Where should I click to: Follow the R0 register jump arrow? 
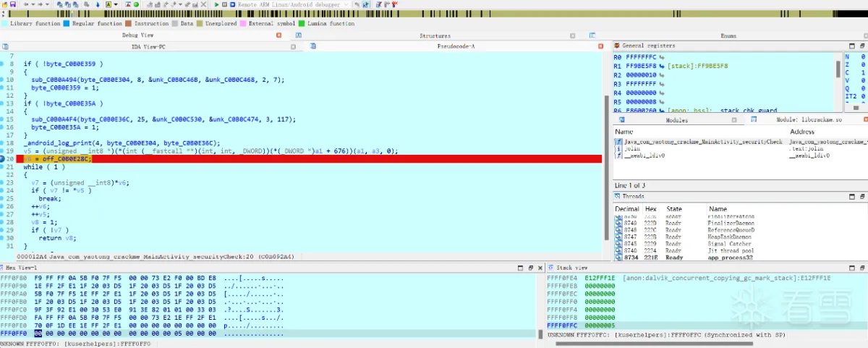[661, 56]
